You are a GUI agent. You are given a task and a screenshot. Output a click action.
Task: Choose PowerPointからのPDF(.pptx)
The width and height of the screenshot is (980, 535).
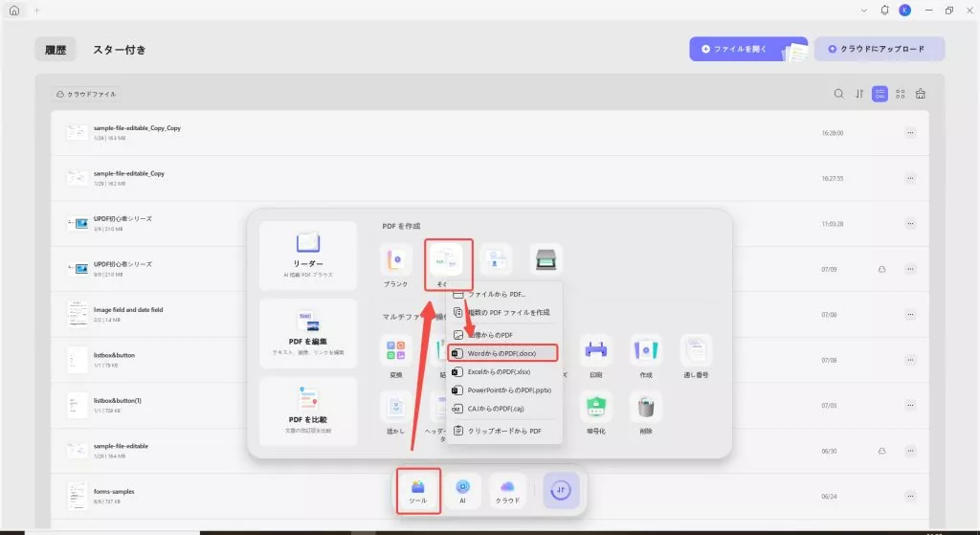(x=503, y=390)
